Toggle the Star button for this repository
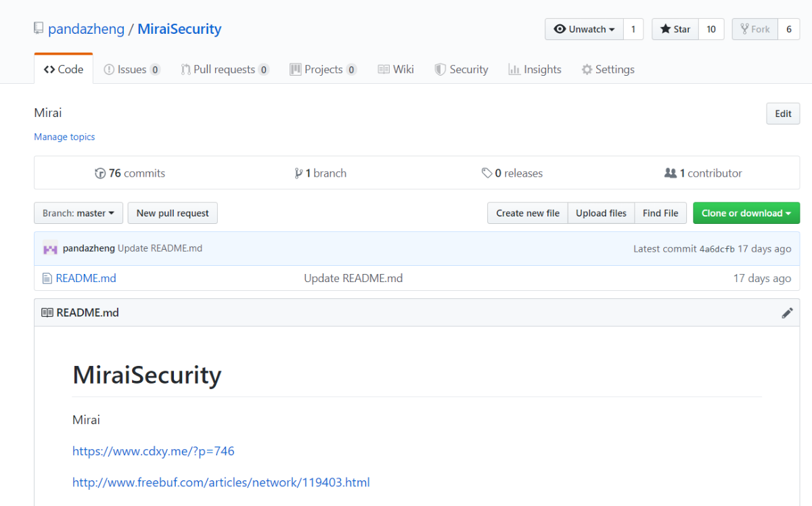The height and width of the screenshot is (506, 812). click(675, 29)
